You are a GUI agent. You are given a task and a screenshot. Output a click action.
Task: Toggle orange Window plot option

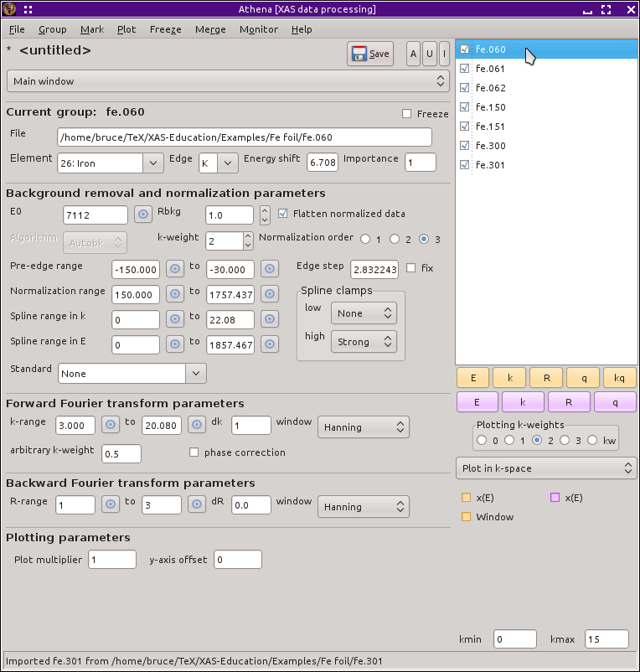[466, 516]
